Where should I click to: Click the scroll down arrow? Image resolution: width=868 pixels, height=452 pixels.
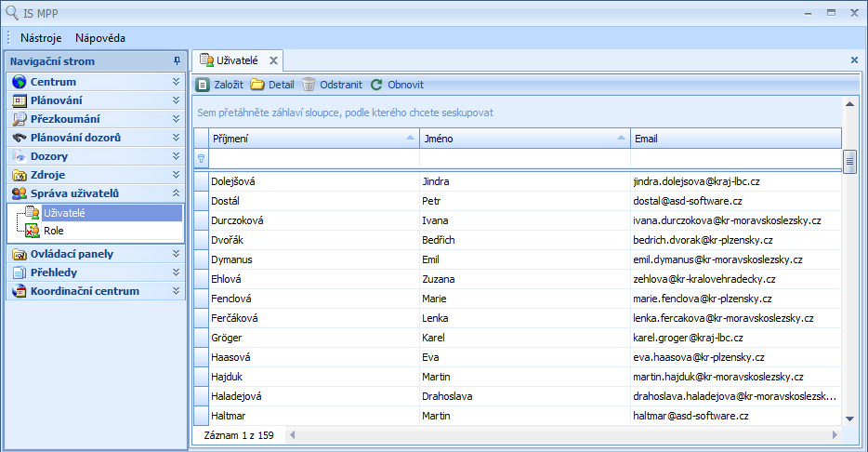click(849, 419)
